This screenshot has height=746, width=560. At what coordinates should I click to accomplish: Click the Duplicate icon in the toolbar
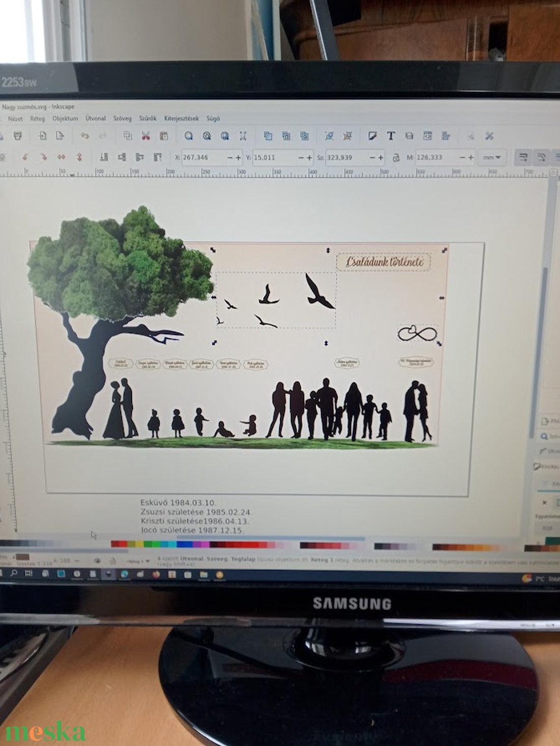pyautogui.click(x=268, y=136)
